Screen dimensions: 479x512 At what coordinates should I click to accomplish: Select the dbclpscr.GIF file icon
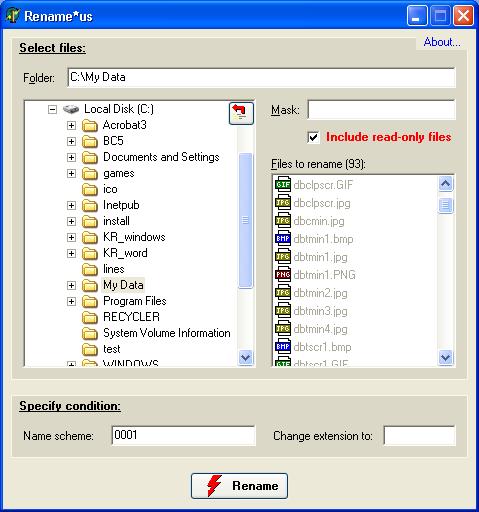(x=283, y=184)
